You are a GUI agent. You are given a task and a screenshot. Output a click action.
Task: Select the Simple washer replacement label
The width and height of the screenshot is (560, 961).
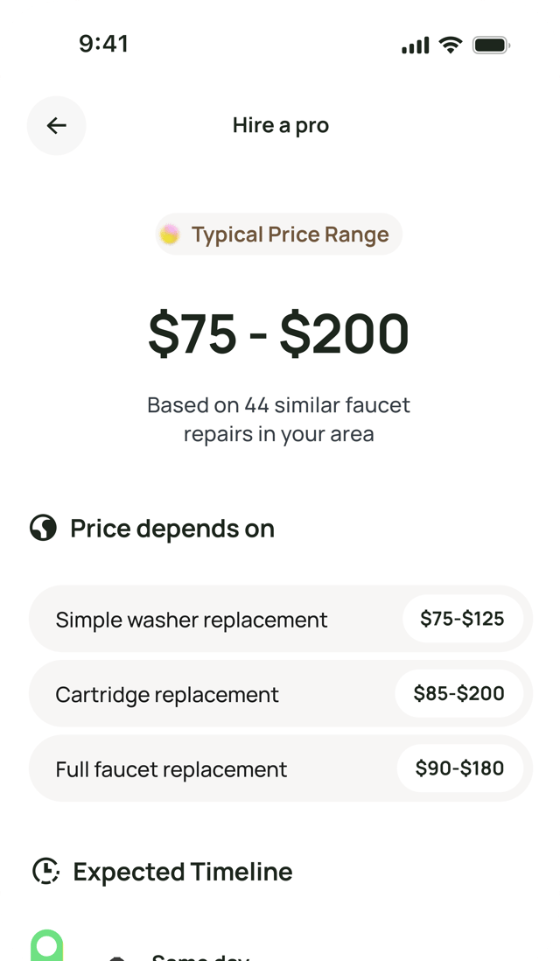(x=192, y=621)
